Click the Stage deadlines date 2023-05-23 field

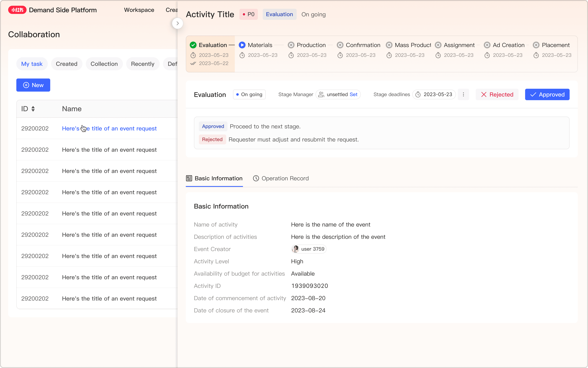tap(434, 94)
